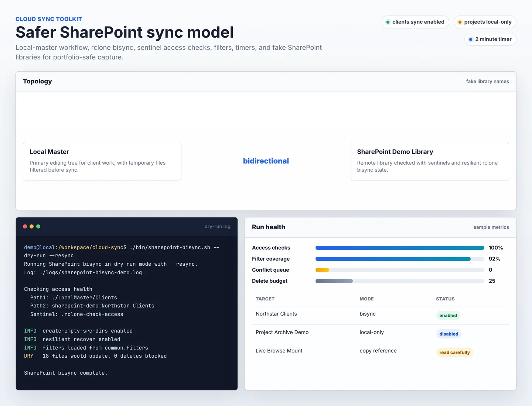
Task: Click the 'Run health' panel heading
Action: pyautogui.click(x=269, y=227)
